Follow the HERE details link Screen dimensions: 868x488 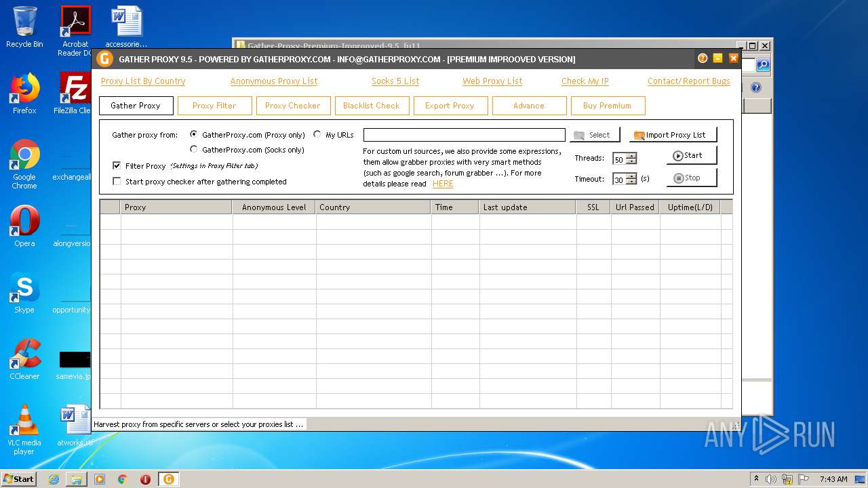click(x=443, y=184)
